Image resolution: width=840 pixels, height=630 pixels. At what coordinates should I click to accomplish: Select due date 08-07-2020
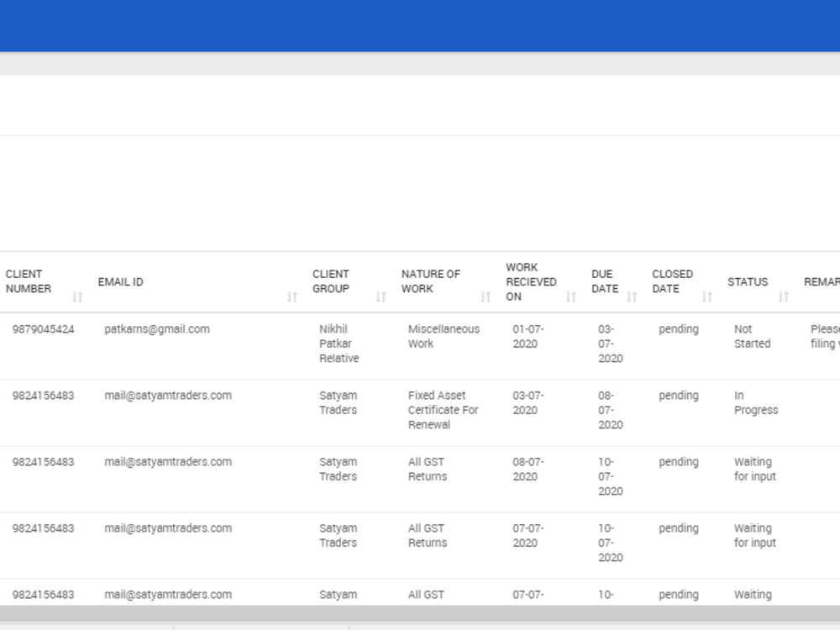610,410
